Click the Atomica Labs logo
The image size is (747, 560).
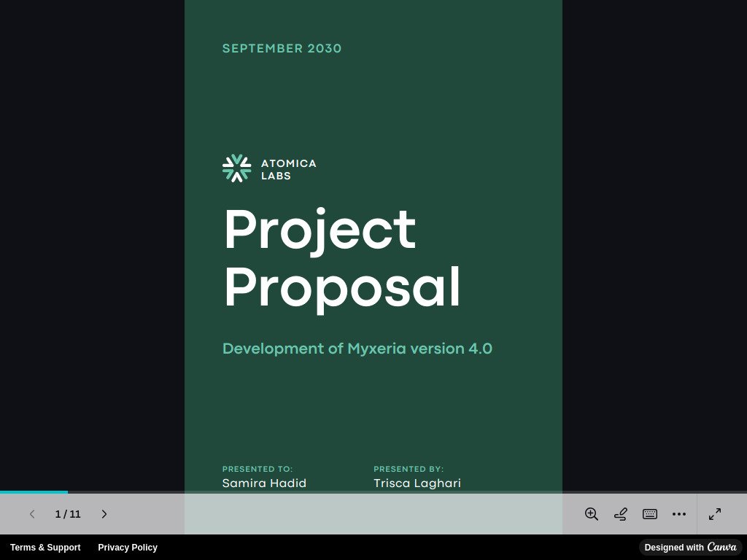tap(268, 168)
